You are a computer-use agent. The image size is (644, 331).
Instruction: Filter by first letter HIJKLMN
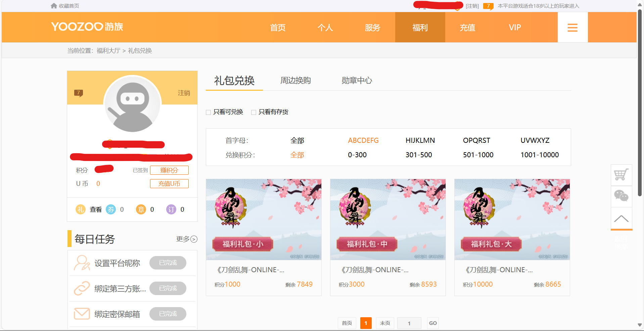[x=420, y=140]
